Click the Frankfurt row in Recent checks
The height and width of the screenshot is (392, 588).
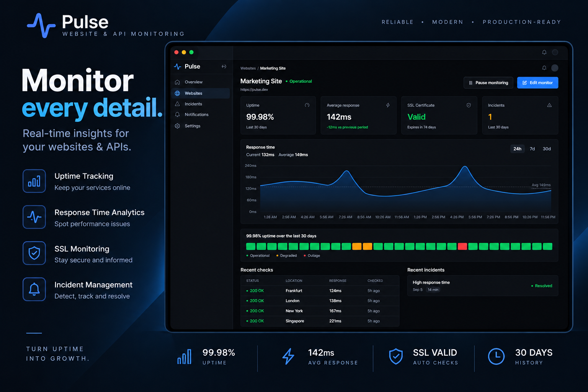pos(320,291)
